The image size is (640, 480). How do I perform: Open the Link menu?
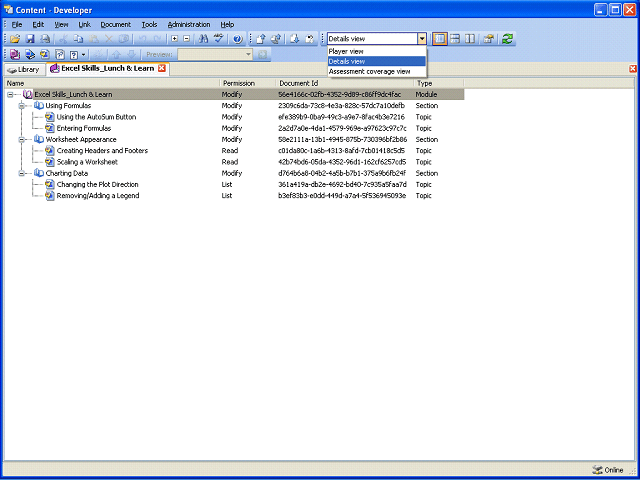point(84,24)
